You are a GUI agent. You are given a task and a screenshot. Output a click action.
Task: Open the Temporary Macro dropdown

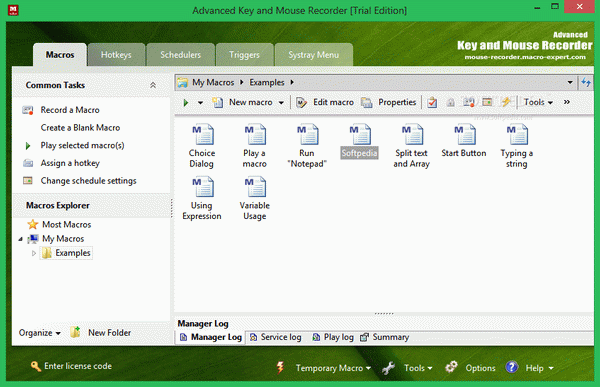click(333, 368)
